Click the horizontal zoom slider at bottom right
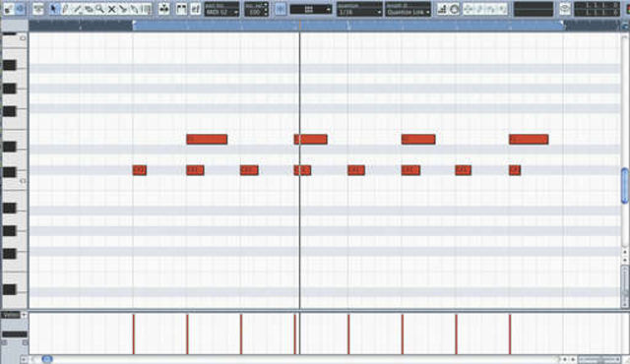The width and height of the screenshot is (630, 364). 598,359
